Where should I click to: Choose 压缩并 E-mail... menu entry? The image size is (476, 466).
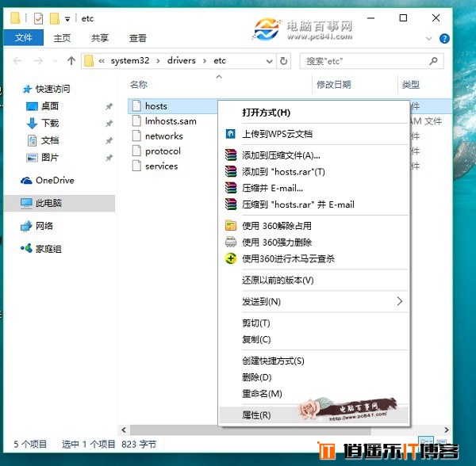click(314, 189)
